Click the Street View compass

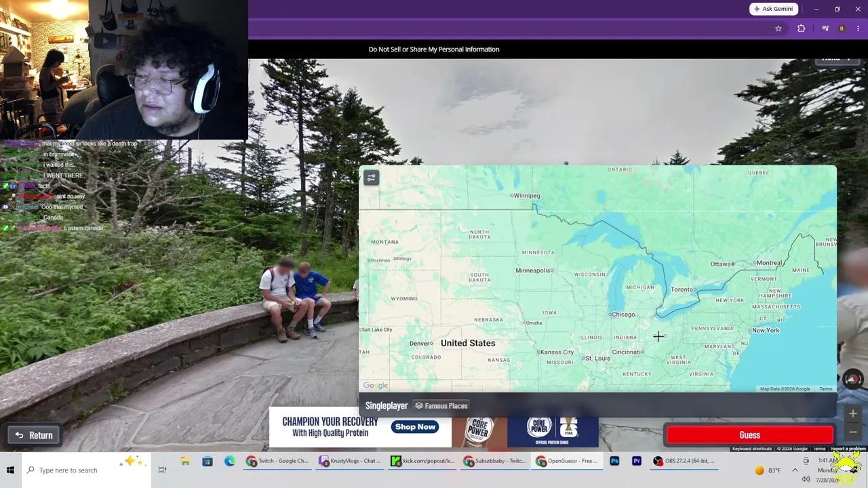853,379
